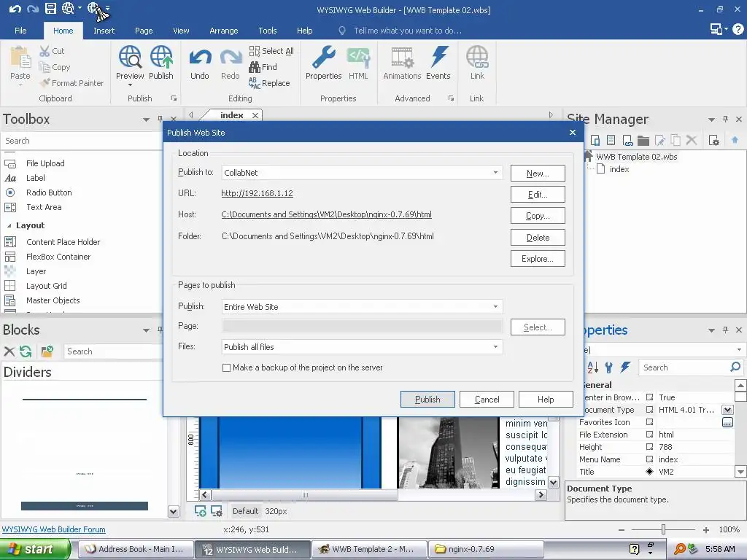Click the page settings gear icon in Site Manager
The image size is (747, 560).
(713, 140)
